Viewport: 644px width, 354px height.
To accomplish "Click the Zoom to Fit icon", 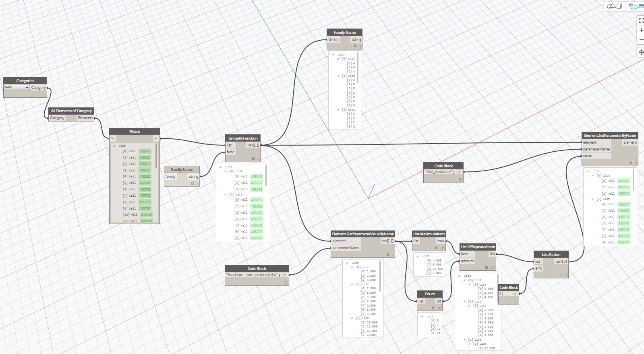I will click(641, 20).
